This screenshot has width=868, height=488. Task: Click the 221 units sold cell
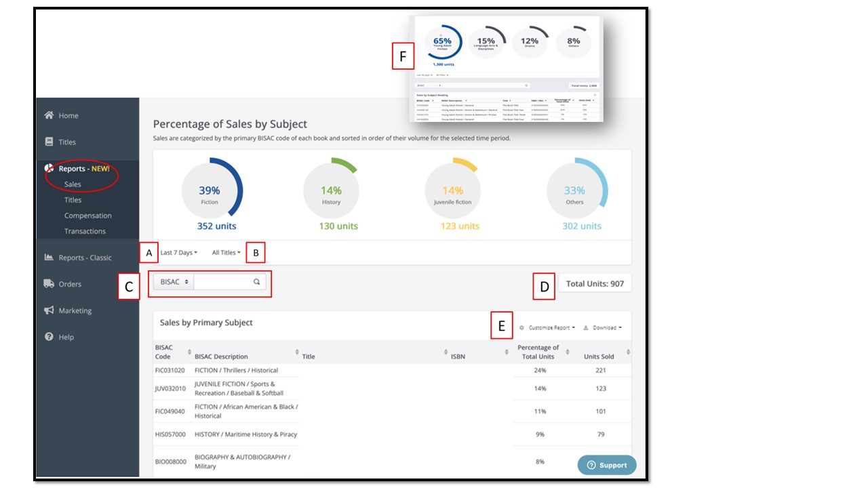600,370
